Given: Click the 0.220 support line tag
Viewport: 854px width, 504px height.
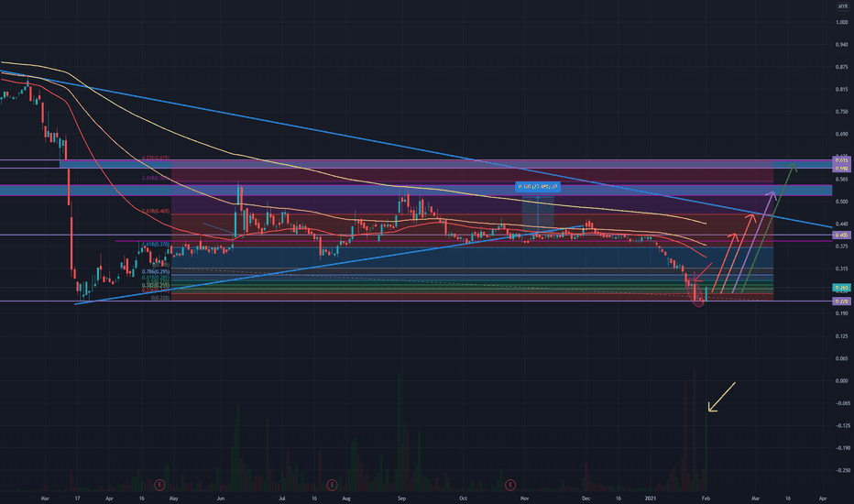Looking at the screenshot, I should pos(841,301).
